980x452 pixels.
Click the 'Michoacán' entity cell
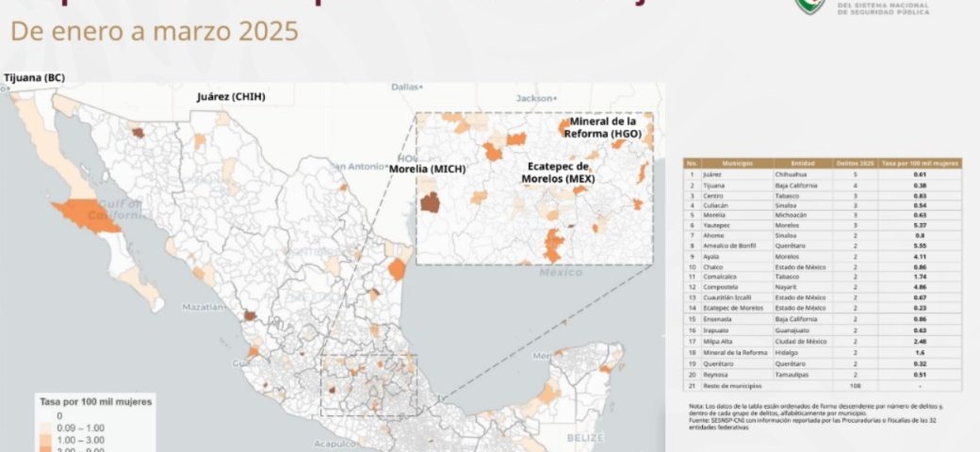pos(802,215)
